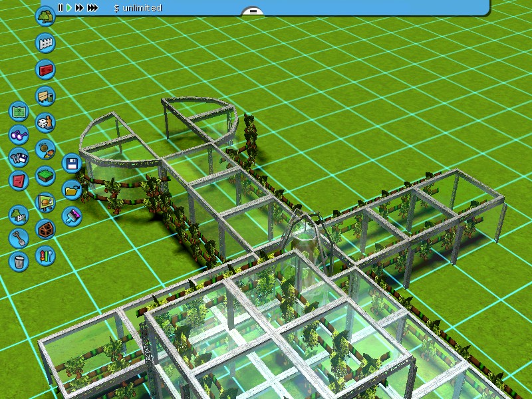Select the red brick wall tool

[x=45, y=69]
